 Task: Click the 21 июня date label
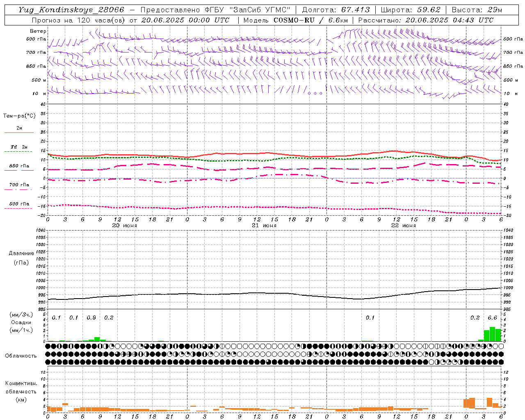(x=264, y=226)
